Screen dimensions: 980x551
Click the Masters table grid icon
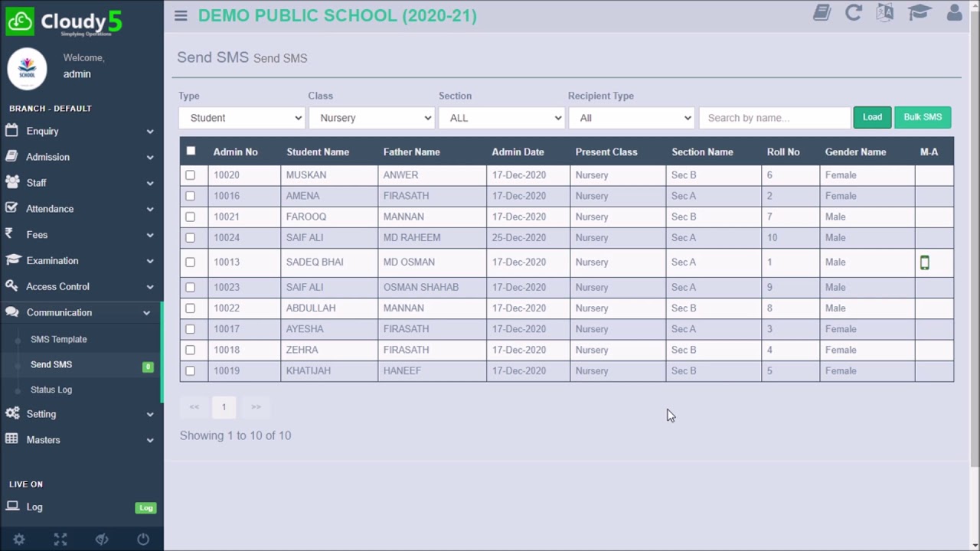11,439
